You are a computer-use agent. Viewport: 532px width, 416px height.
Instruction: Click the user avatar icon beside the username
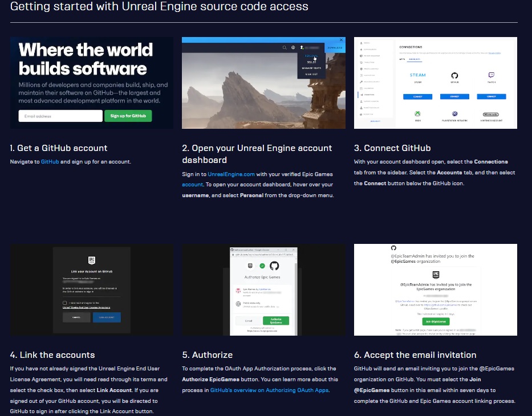pos(302,47)
